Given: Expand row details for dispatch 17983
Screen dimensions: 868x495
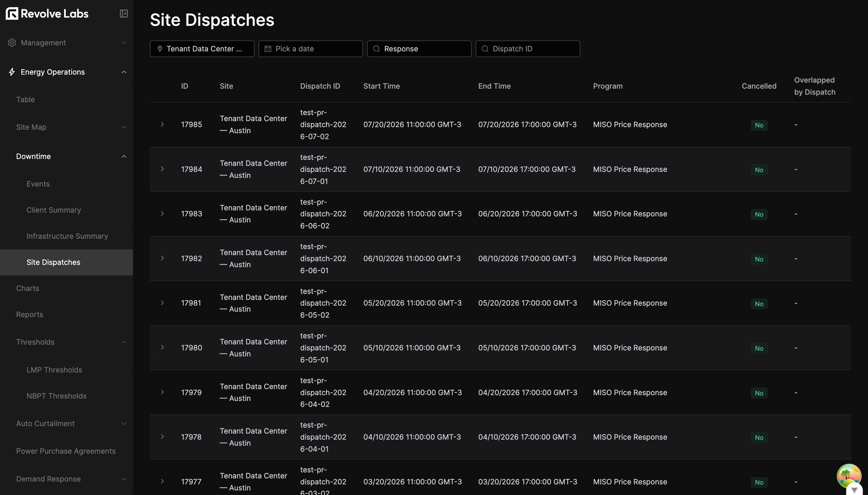Looking at the screenshot, I should [x=162, y=214].
